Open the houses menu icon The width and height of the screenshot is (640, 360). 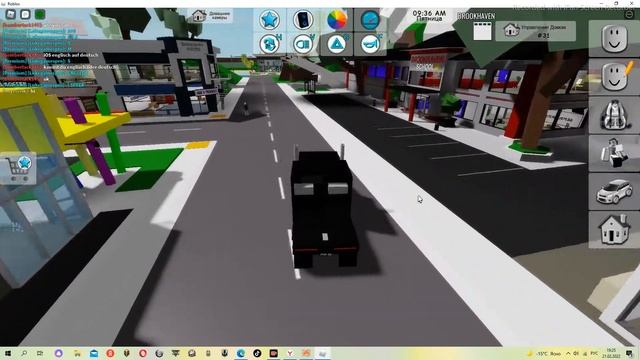(614, 230)
